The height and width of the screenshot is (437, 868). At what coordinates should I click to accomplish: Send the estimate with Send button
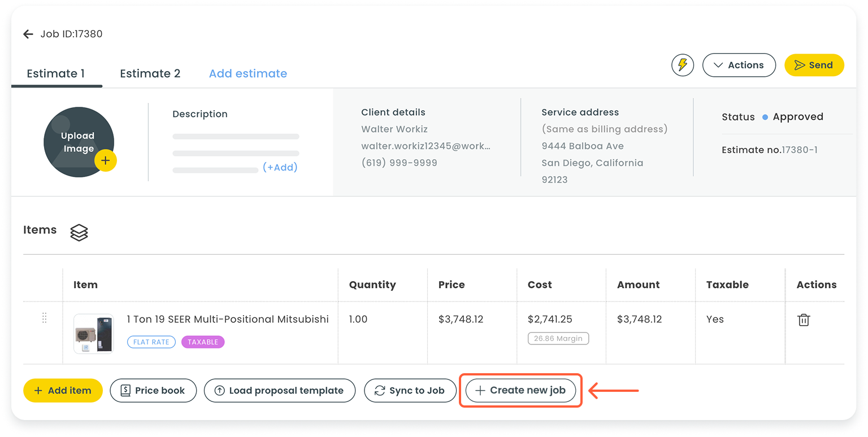[814, 65]
